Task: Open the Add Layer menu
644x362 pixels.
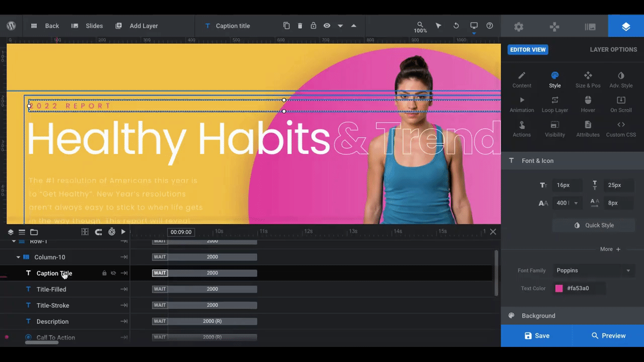Action: click(137, 26)
